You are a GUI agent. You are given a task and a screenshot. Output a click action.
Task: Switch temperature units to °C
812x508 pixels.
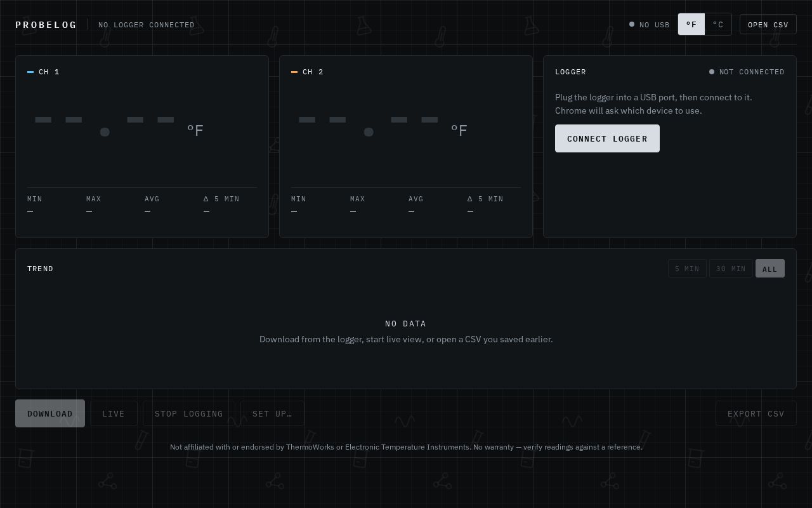point(718,24)
